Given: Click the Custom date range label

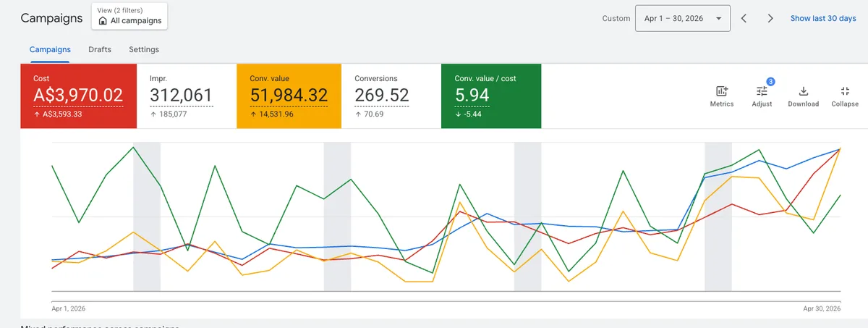Looking at the screenshot, I should pyautogui.click(x=616, y=18).
